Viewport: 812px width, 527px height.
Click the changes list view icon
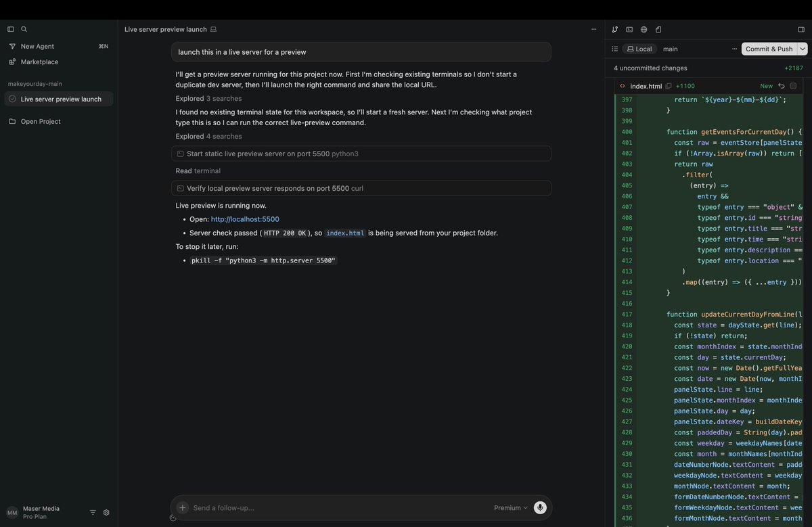(615, 49)
